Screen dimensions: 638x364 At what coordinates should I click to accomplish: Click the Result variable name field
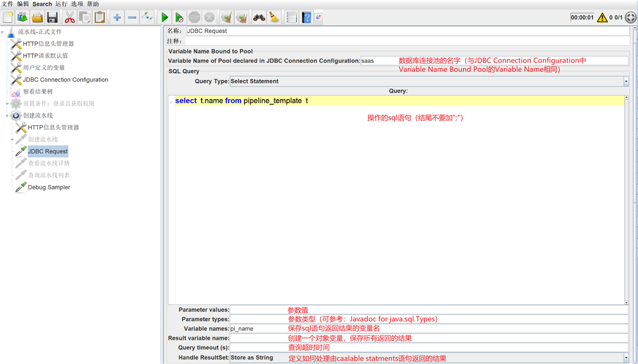click(430, 338)
